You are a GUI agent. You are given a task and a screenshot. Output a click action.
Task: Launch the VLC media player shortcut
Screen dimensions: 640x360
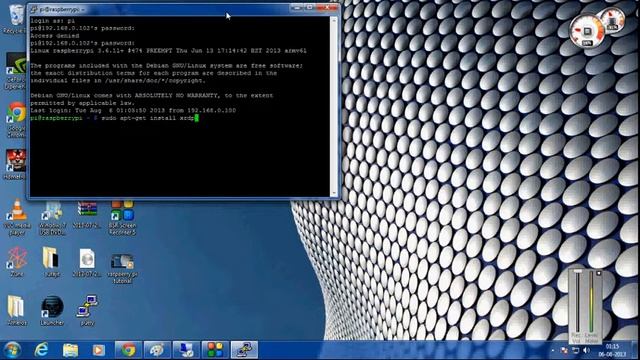click(17, 218)
